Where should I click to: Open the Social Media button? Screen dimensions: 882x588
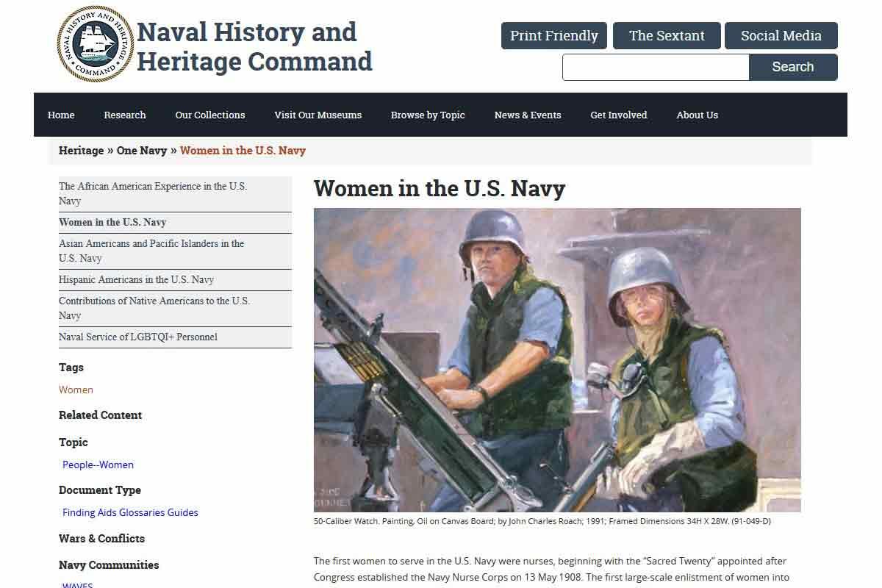(781, 36)
